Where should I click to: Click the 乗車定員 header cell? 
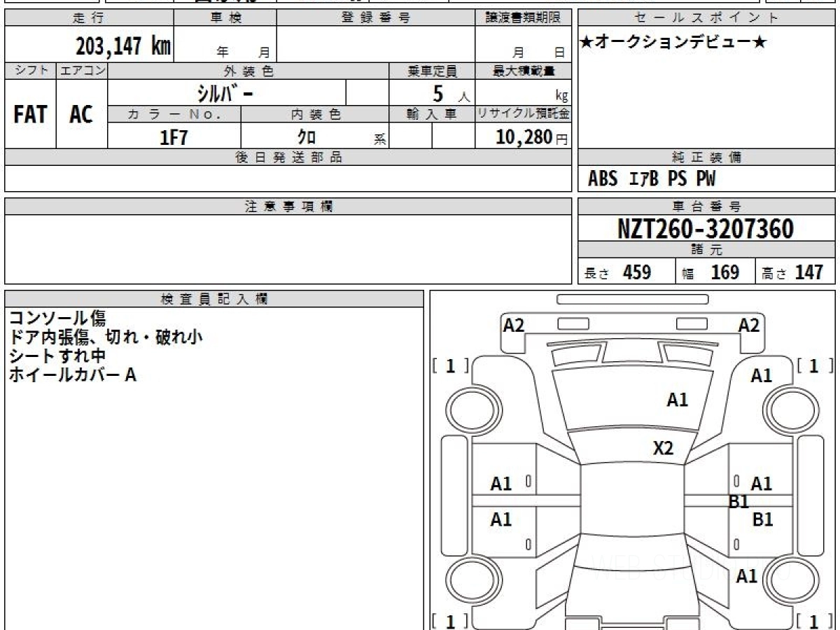click(x=432, y=71)
